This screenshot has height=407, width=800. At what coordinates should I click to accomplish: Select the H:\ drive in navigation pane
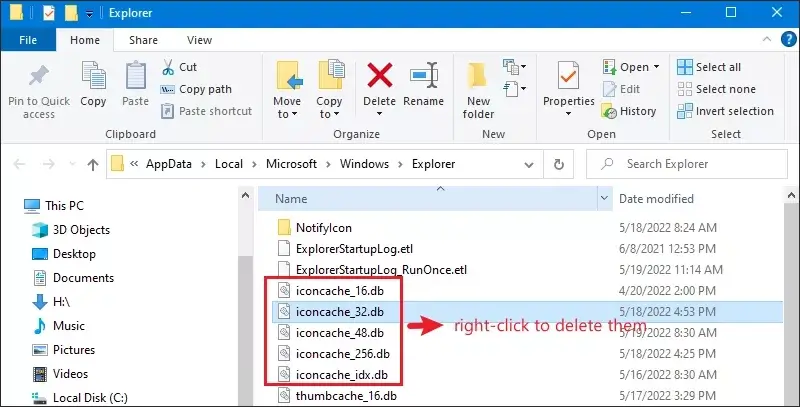pyautogui.click(x=51, y=302)
